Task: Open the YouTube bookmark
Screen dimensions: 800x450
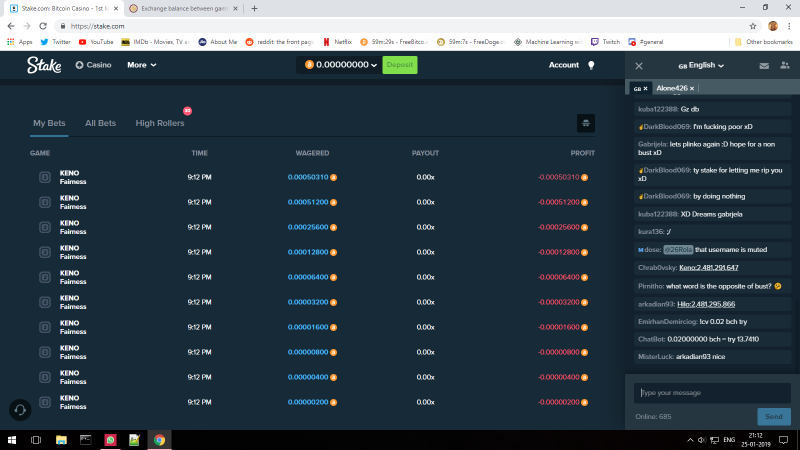Action: [96, 42]
